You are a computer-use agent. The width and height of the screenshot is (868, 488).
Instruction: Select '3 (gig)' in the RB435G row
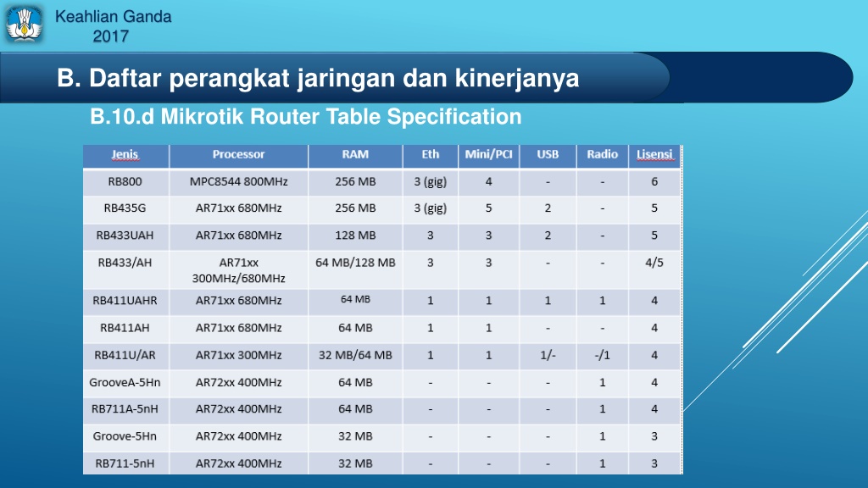[430, 208]
